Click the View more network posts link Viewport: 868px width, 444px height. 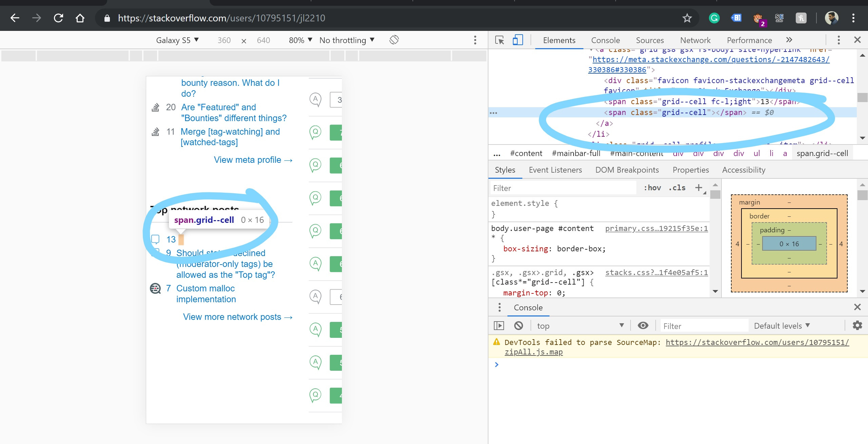[x=237, y=317]
